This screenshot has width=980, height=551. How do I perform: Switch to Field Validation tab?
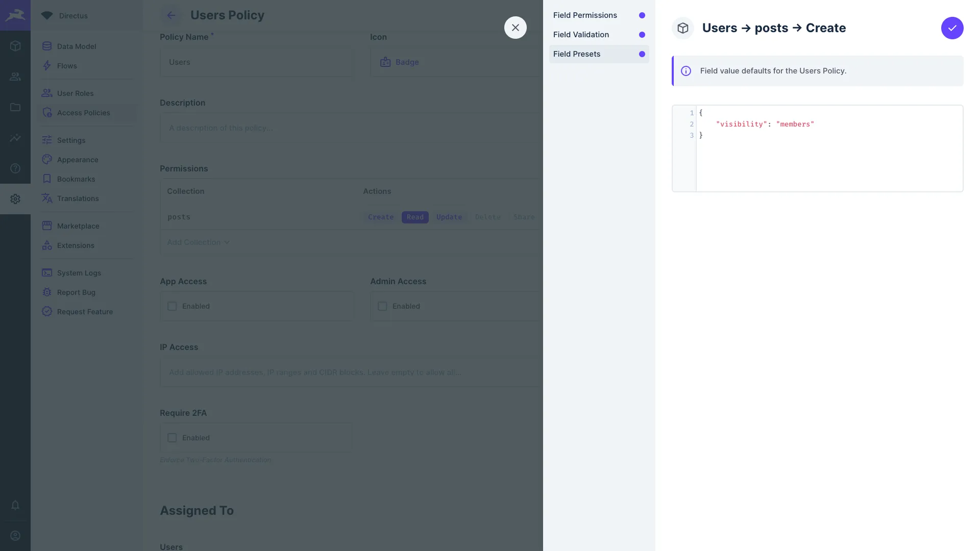click(x=581, y=35)
